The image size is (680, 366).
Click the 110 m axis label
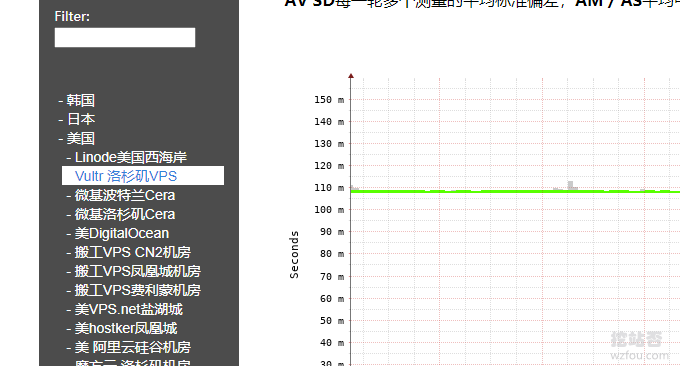click(x=329, y=188)
